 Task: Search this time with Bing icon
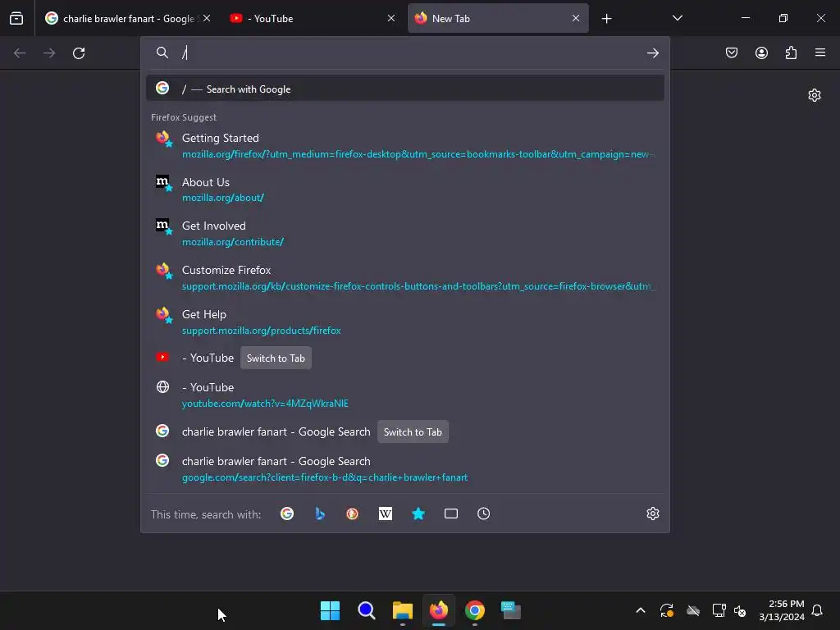[x=320, y=514]
